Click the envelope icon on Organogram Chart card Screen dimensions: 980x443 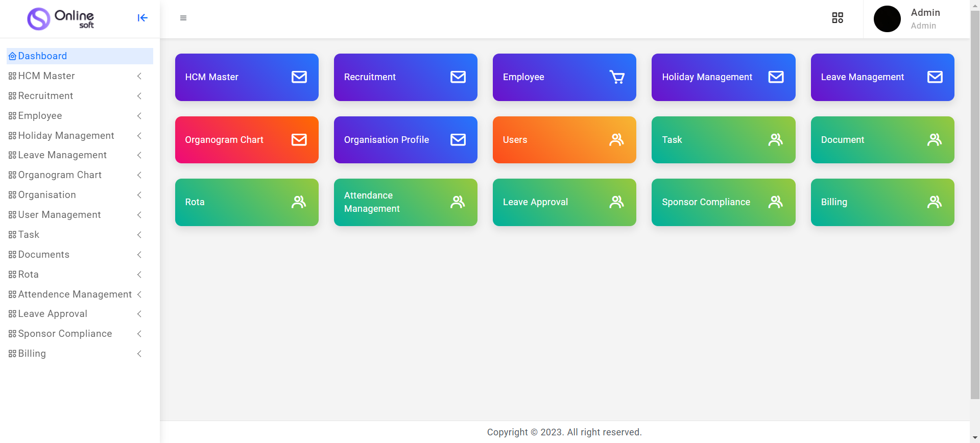[299, 140]
